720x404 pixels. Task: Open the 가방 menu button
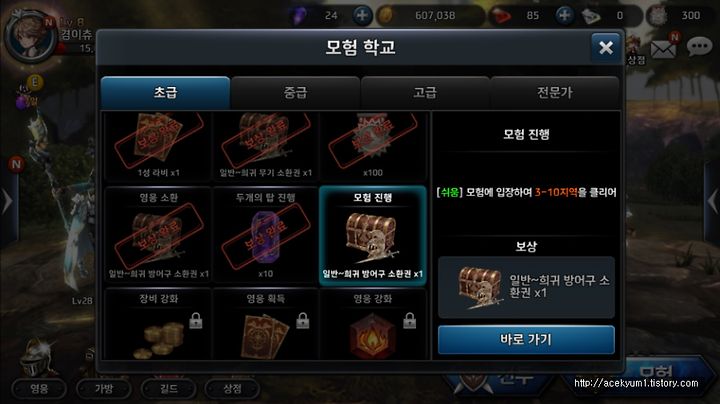[x=103, y=389]
